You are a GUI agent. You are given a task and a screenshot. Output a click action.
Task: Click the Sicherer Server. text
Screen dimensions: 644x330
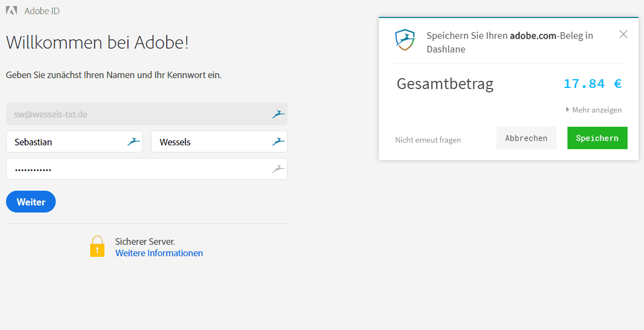pos(145,241)
